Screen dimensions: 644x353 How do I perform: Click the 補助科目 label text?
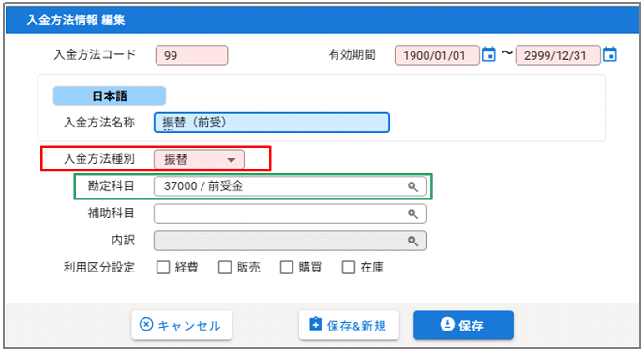pyautogui.click(x=111, y=213)
